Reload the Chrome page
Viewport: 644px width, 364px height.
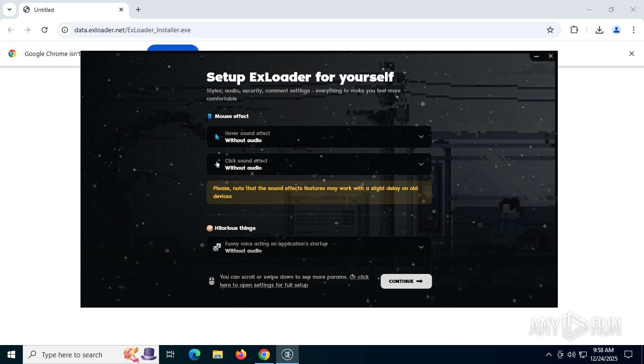(x=45, y=30)
